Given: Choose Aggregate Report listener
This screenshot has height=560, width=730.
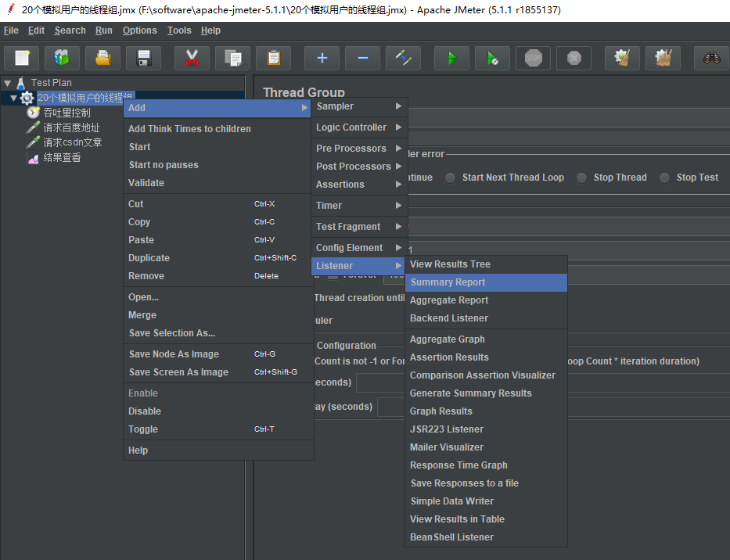Looking at the screenshot, I should [x=487, y=300].
